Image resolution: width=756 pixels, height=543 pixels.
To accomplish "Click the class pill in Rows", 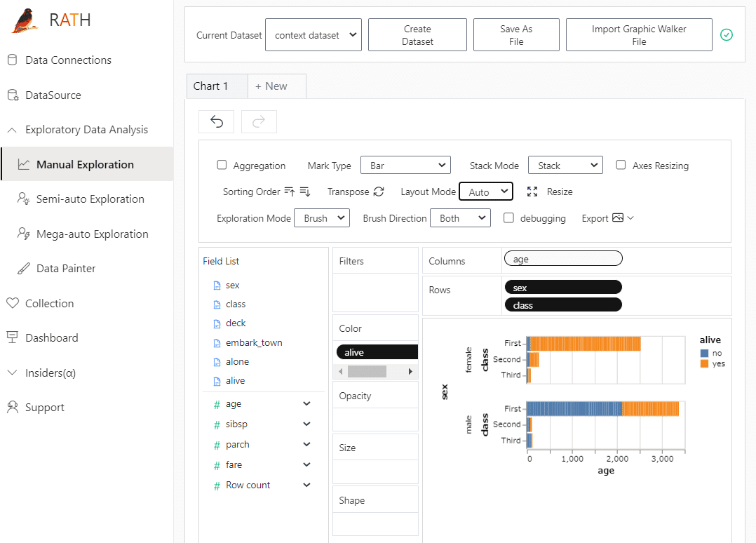I will pos(563,304).
